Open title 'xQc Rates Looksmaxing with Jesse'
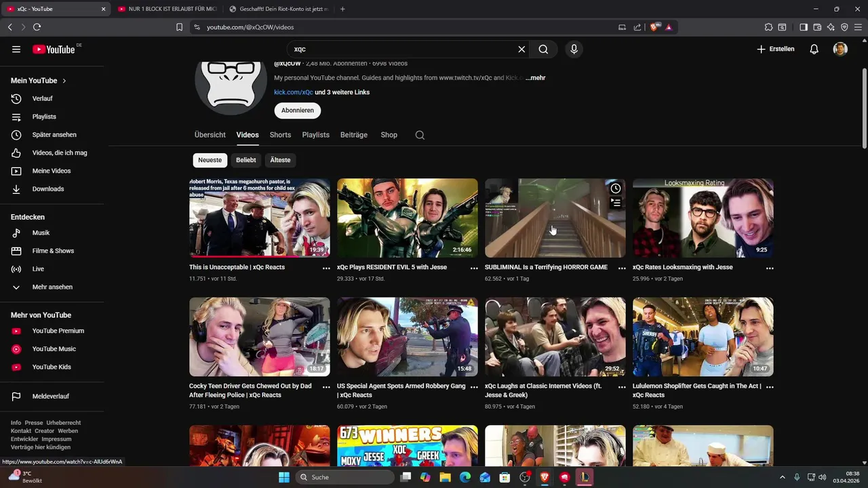Image resolution: width=868 pixels, height=488 pixels. [682, 267]
